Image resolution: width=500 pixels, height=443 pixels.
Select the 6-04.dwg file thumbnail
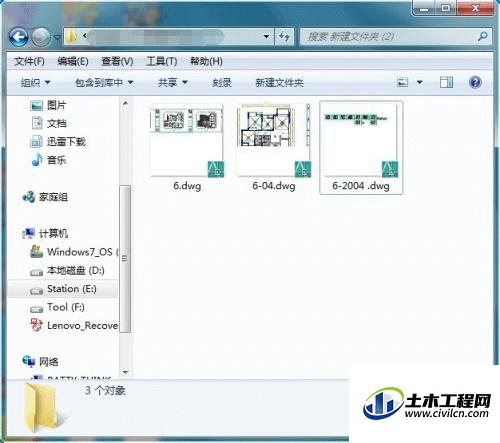274,140
